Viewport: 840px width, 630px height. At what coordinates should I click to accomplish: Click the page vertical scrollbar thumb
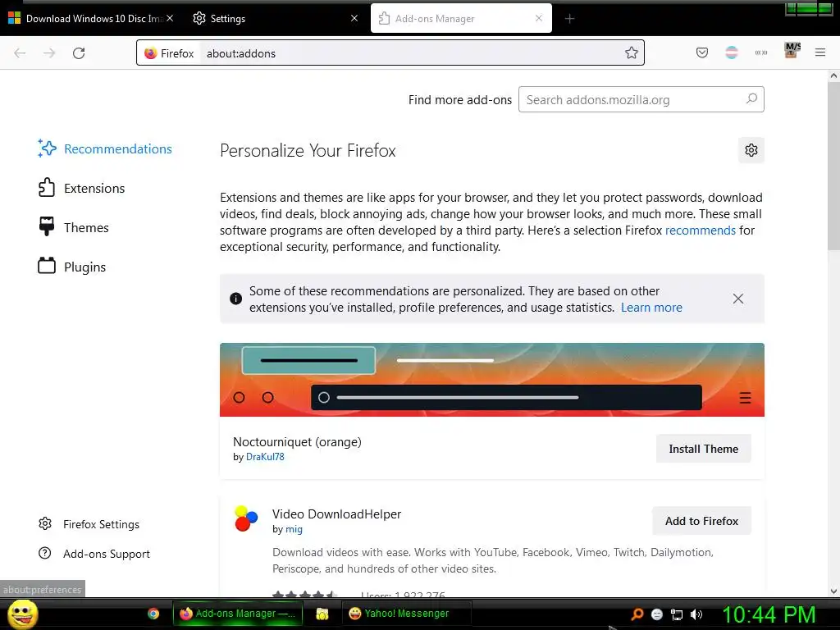coord(833,166)
